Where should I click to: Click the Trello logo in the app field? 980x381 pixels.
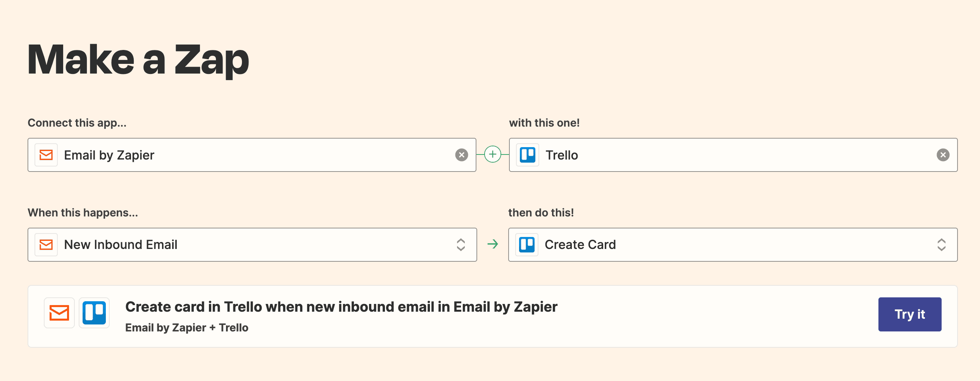click(527, 155)
